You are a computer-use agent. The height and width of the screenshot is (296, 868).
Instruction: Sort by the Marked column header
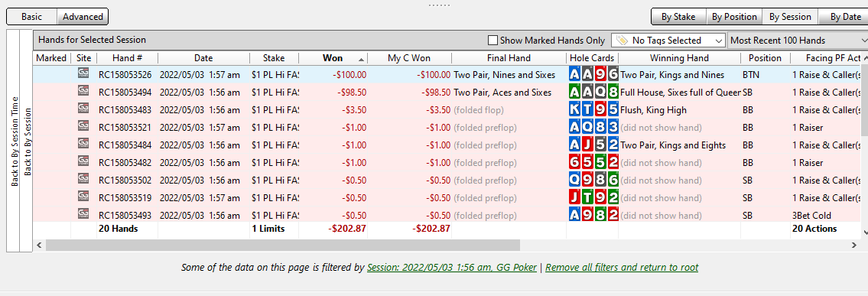51,58
